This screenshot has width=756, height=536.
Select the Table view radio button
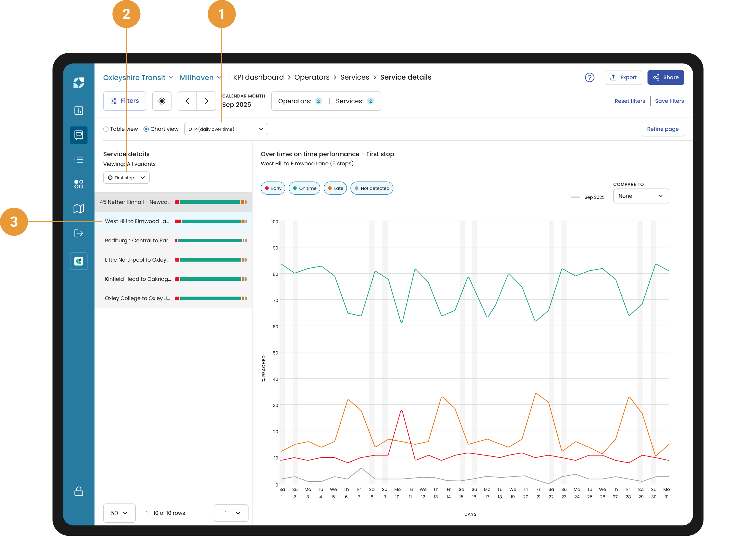pos(106,129)
